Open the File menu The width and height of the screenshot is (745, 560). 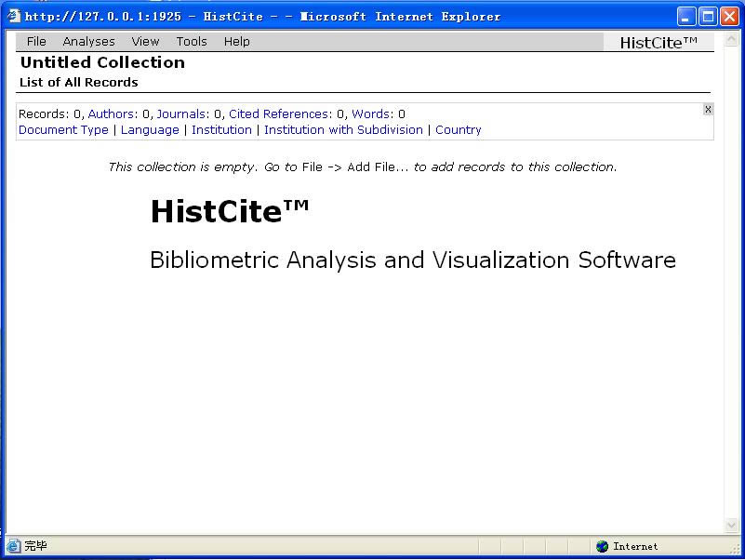(36, 42)
